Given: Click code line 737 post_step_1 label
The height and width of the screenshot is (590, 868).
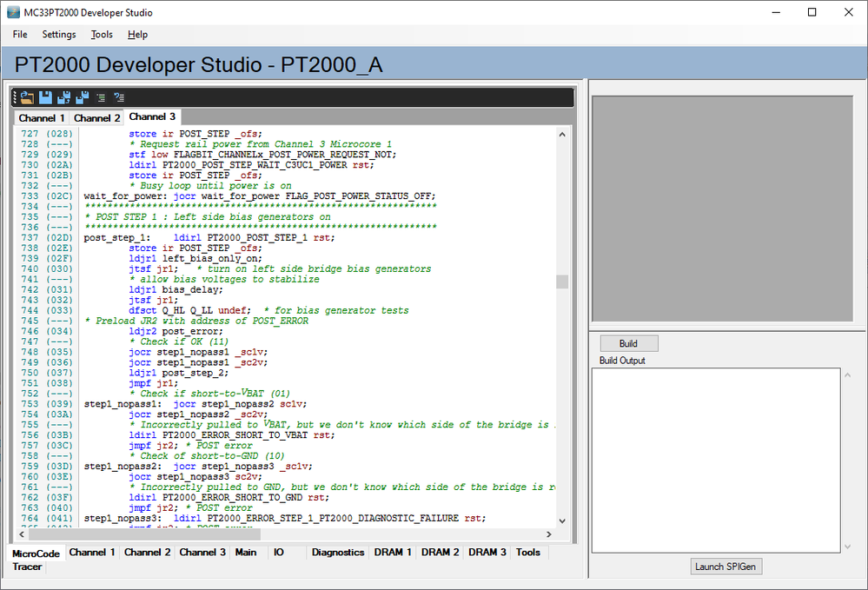Looking at the screenshot, I should [116, 238].
